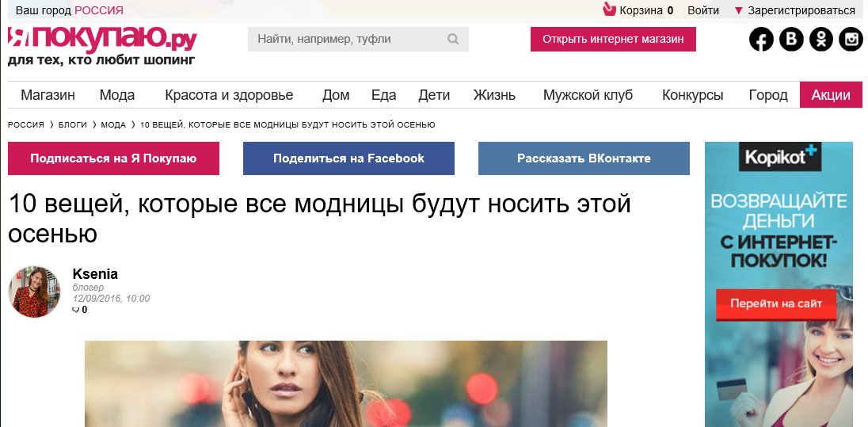Open the VKontakte social icon
The width and height of the screenshot is (868, 427).
(791, 40)
